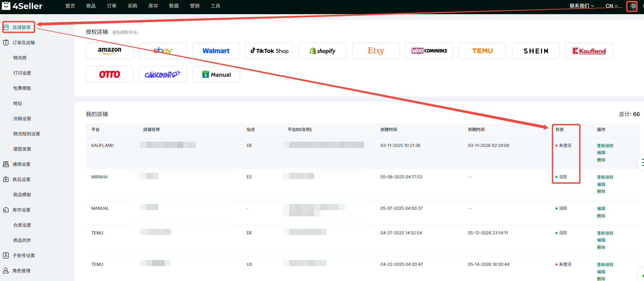
Task: Open the 订单 top menu
Action: pos(112,6)
